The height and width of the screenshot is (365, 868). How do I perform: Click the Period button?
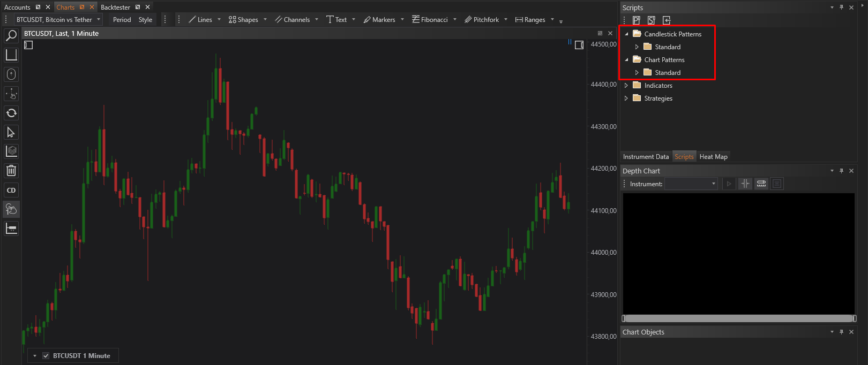[x=122, y=20]
